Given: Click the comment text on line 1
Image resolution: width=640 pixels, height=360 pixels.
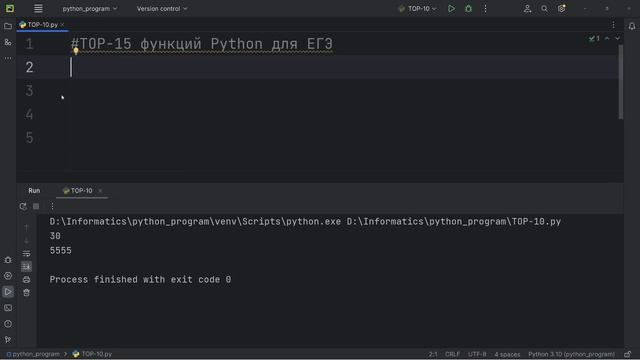Looking at the screenshot, I should [x=202, y=44].
